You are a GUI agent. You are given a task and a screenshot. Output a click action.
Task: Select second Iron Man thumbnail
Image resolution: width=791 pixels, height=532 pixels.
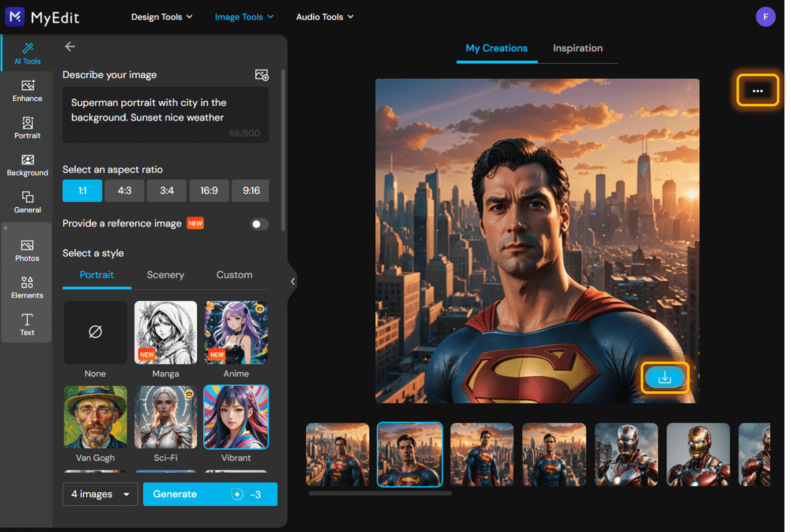(698, 455)
